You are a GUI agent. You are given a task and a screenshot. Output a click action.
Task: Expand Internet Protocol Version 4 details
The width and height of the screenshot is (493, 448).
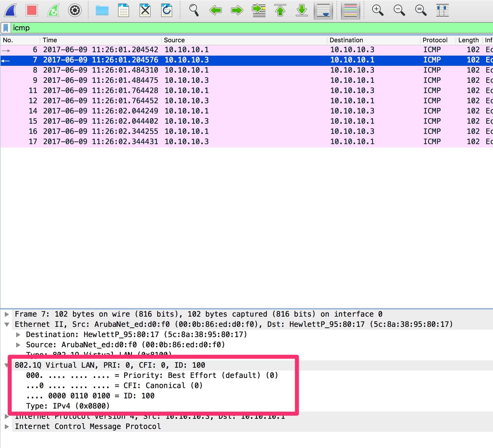tap(6, 416)
